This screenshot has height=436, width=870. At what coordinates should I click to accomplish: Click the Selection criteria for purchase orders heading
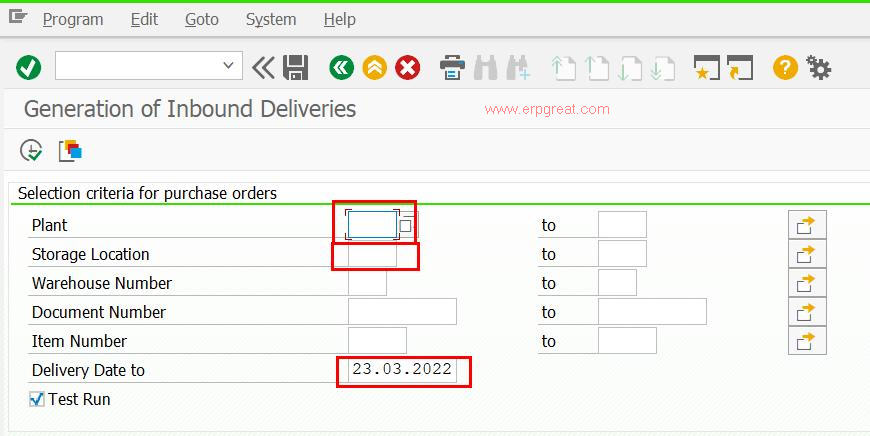pyautogui.click(x=147, y=193)
